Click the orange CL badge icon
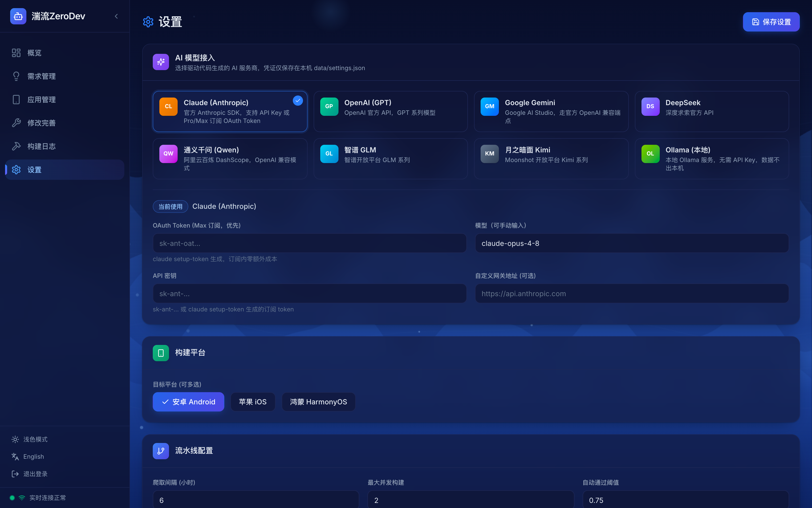The image size is (812, 508). pos(168,106)
